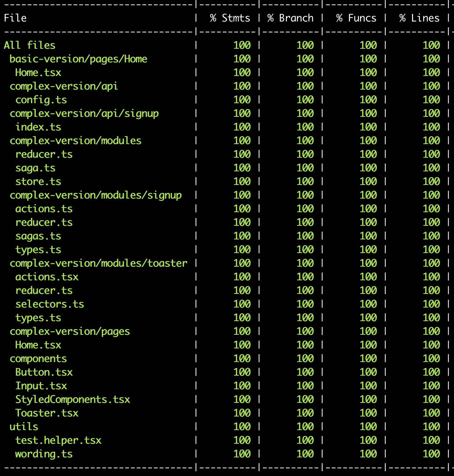This screenshot has height=476, width=454.
Task: Select the "saga.ts" file name
Action: [x=36, y=168]
